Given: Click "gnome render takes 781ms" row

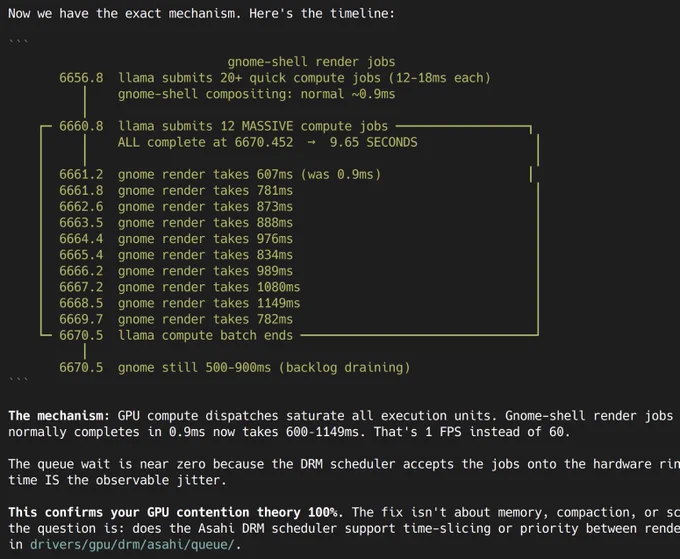Looking at the screenshot, I should click(x=205, y=190).
